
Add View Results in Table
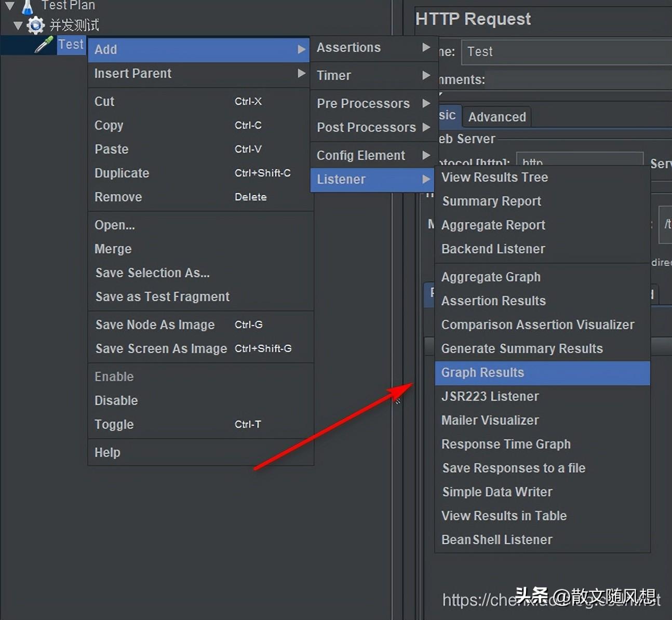(542, 516)
